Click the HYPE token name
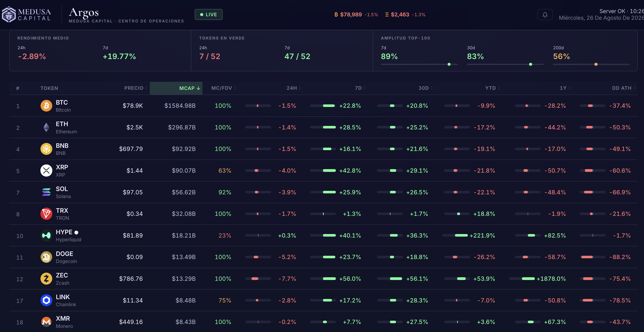Screen dimensions: 644x332 64,232
